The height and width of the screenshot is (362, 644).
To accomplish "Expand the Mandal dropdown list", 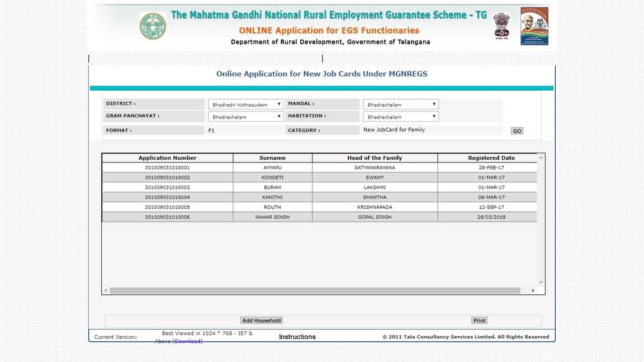I will (x=401, y=104).
